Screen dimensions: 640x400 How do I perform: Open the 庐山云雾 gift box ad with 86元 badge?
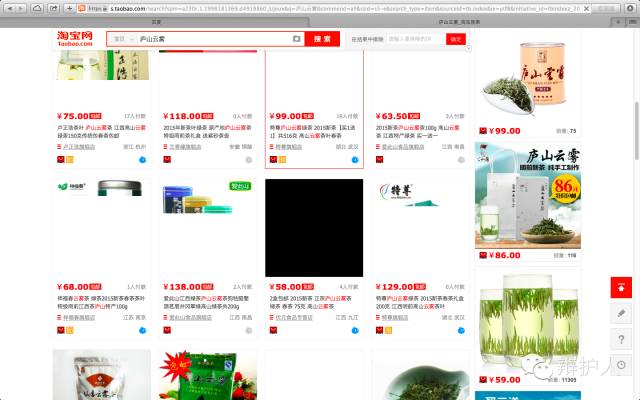coord(528,195)
